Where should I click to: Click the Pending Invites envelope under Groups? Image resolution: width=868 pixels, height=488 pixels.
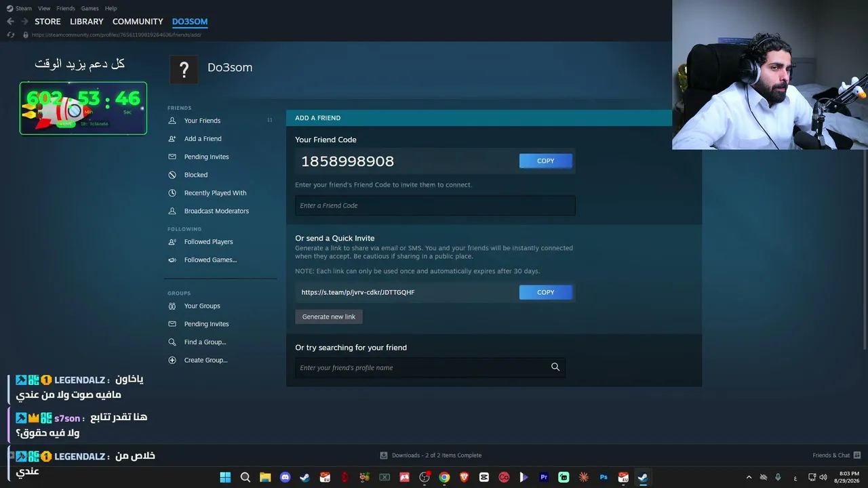172,324
